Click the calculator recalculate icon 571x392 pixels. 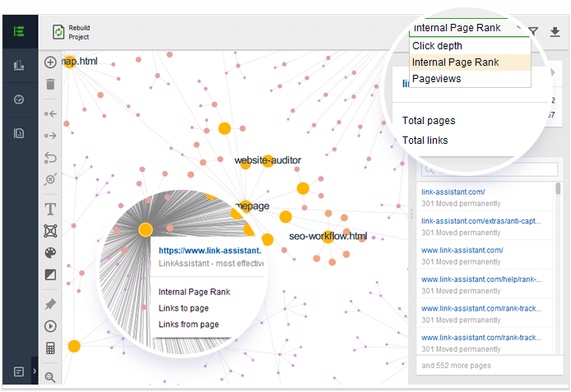50,348
